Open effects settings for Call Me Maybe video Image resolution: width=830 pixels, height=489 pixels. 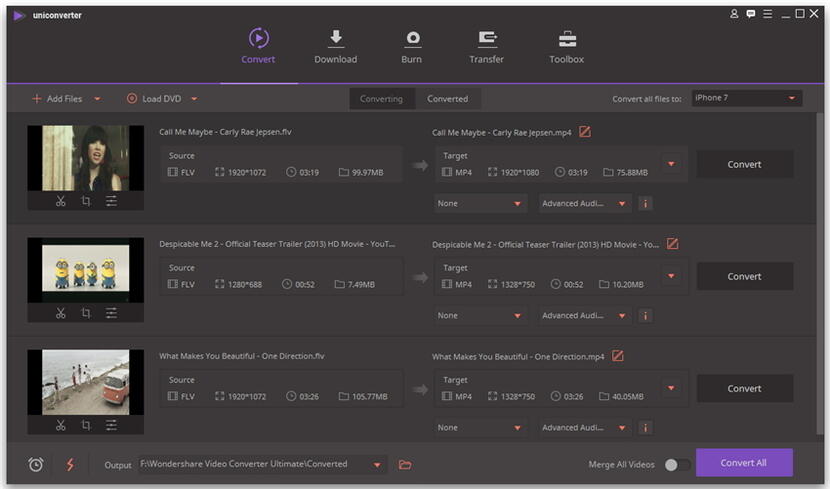click(111, 201)
